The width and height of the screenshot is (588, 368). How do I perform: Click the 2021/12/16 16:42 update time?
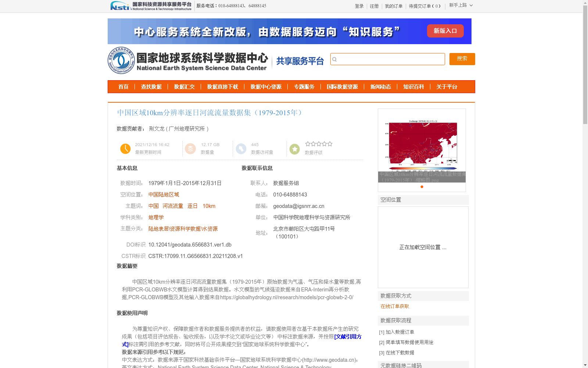(152, 145)
